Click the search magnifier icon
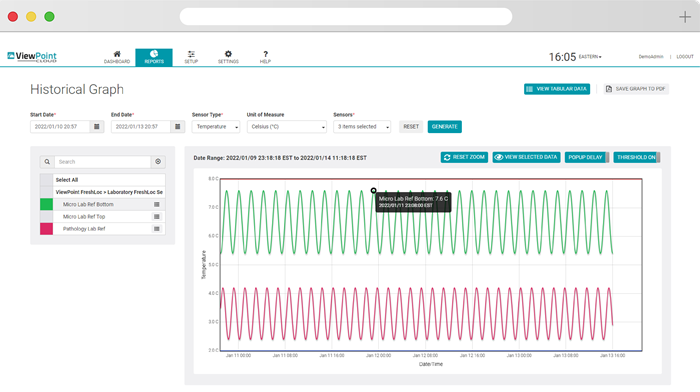Screen dimensions: 700x392 tap(47, 162)
